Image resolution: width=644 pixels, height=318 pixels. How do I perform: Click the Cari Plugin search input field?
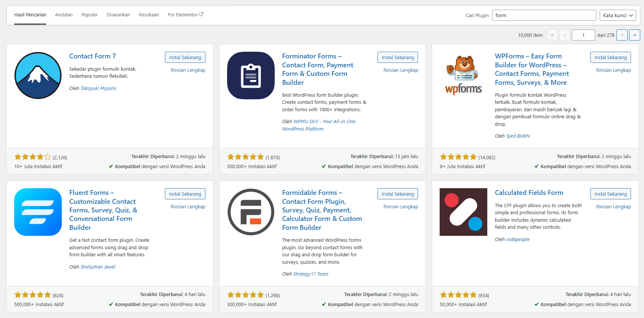pyautogui.click(x=544, y=15)
